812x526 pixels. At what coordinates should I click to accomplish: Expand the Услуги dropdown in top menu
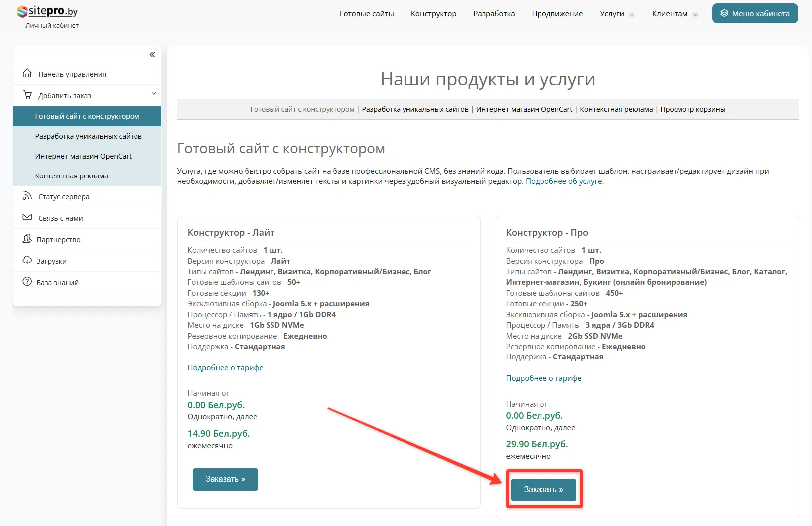coord(617,14)
